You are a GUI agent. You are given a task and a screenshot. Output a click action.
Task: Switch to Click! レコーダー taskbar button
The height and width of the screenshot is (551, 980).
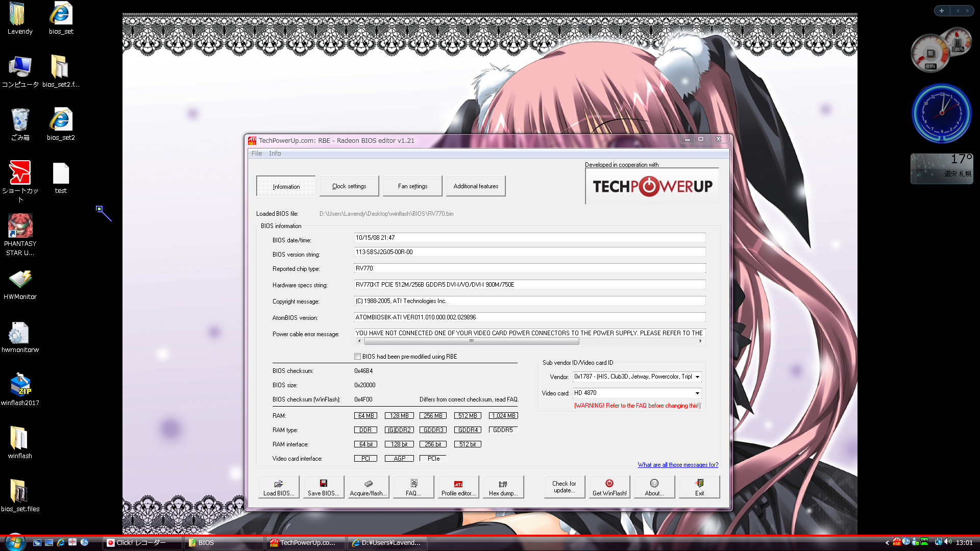[141, 543]
